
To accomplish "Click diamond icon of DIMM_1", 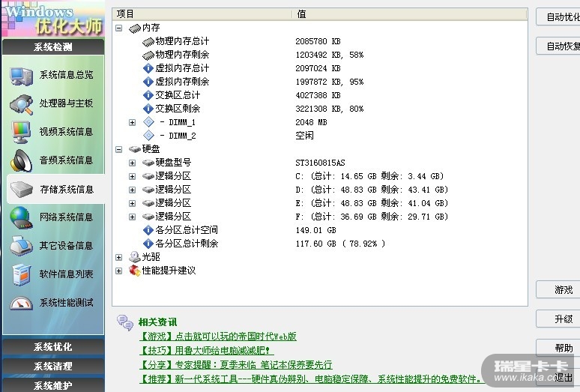I will click(x=148, y=122).
